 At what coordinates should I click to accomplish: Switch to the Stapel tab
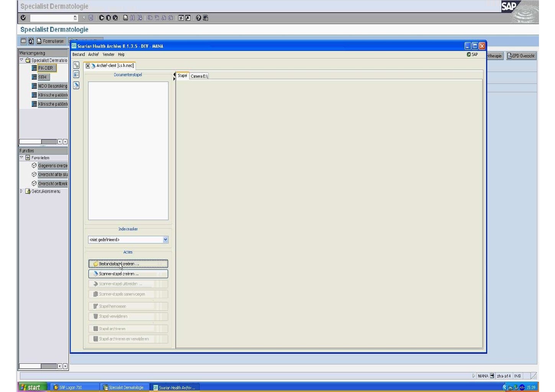(182, 76)
